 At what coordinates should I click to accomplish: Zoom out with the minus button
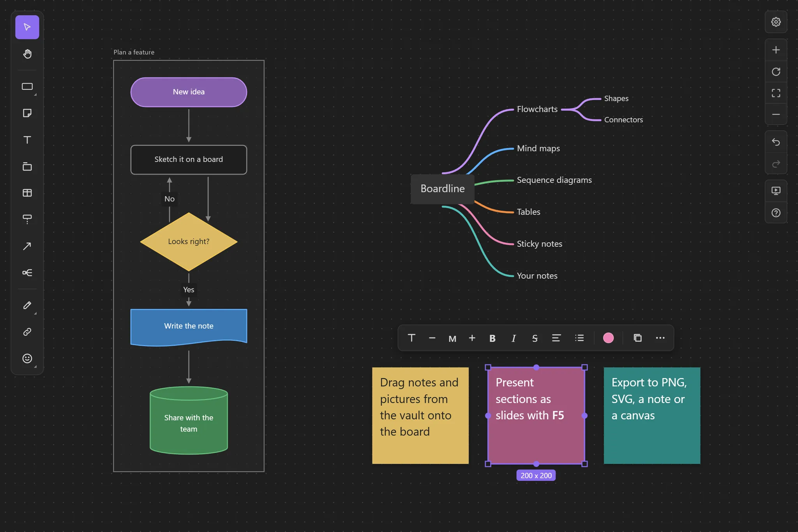(x=776, y=115)
